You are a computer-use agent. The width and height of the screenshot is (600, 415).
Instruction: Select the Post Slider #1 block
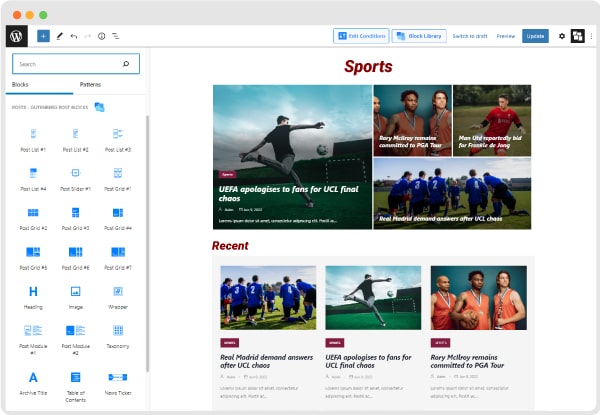(x=75, y=177)
